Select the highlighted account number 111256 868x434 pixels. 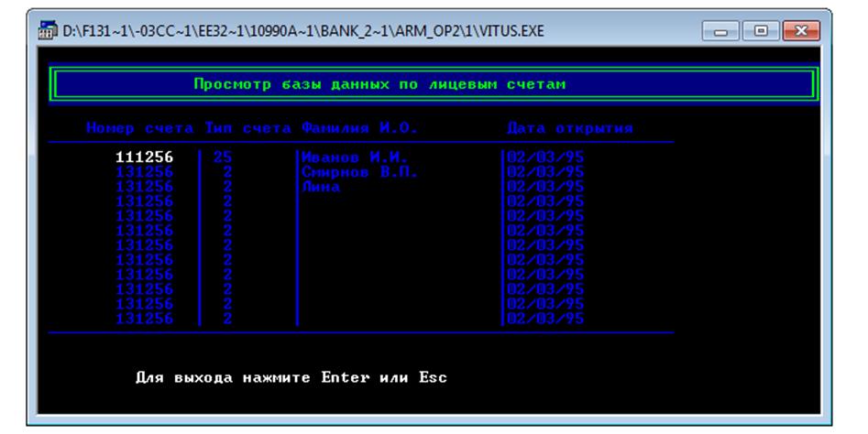(145, 157)
